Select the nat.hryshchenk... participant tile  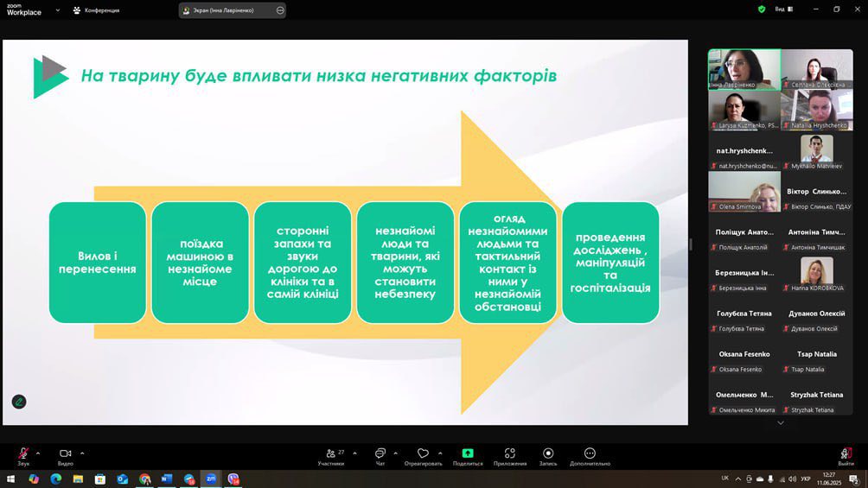[744, 151]
